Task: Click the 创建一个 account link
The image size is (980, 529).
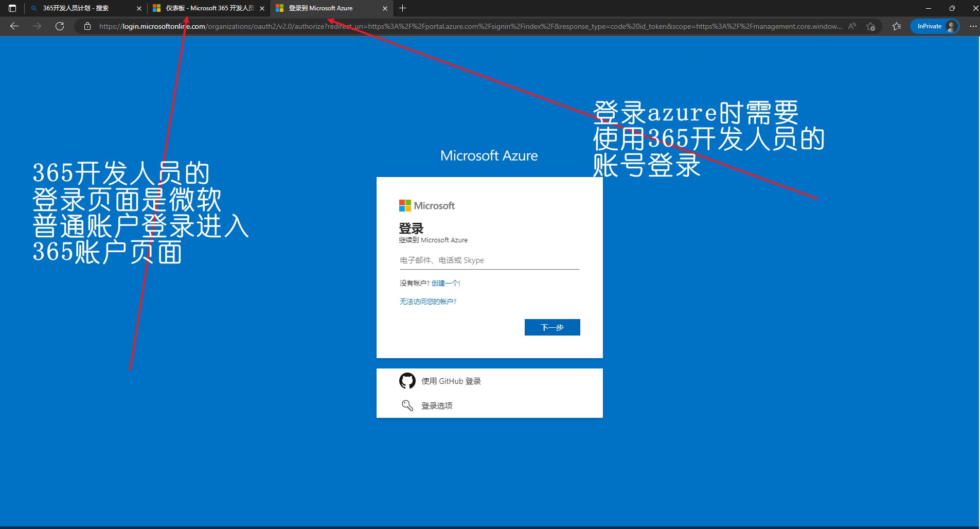Action: click(x=446, y=283)
